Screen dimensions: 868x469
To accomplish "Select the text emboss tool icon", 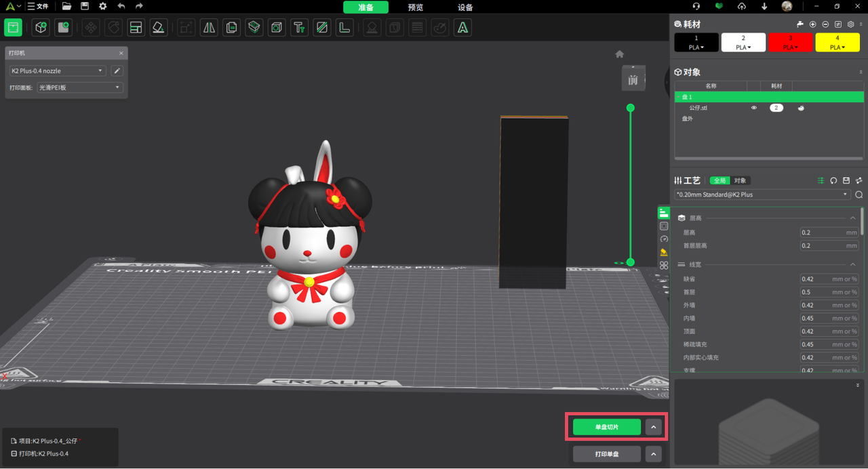I will [299, 28].
